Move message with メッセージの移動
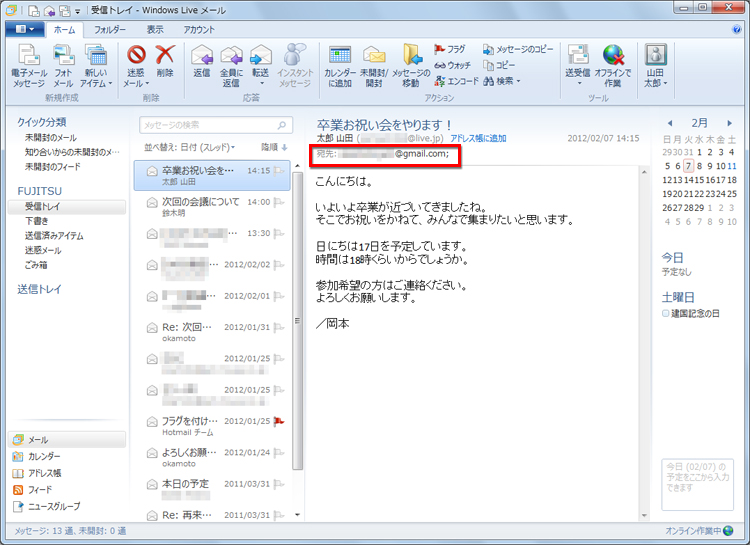Screen dimensions: 750x545 click(411, 66)
